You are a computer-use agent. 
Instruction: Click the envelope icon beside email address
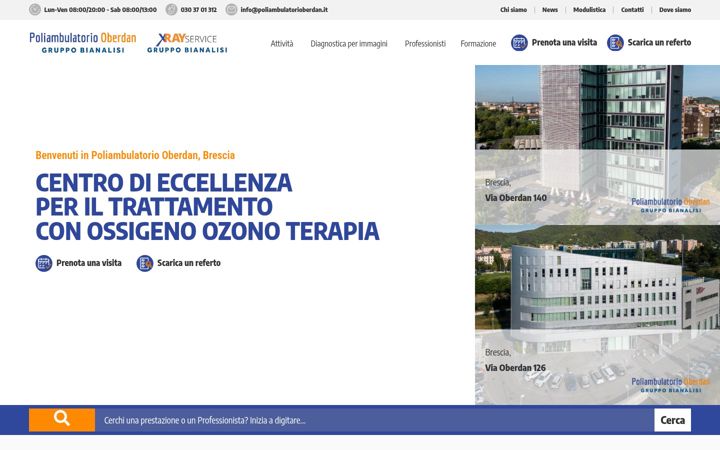tap(231, 9)
